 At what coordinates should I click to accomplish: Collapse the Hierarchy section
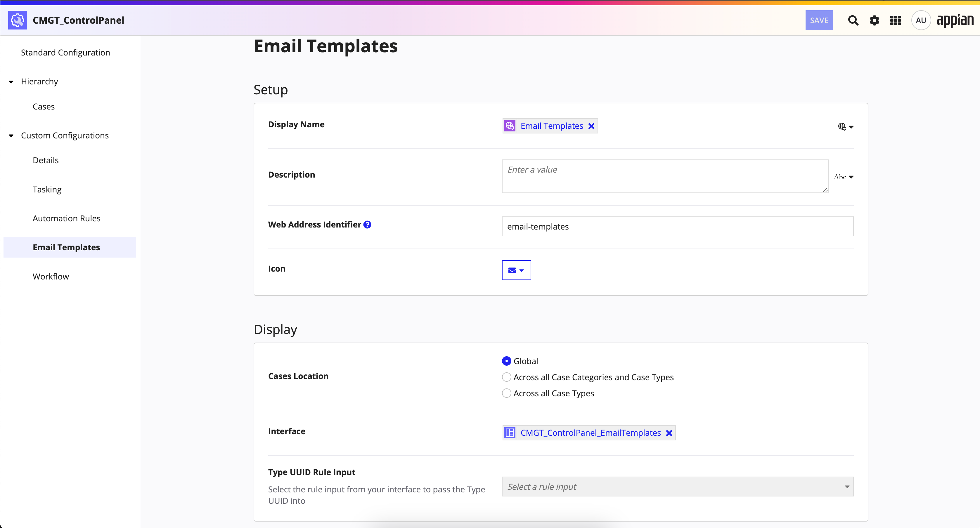click(x=11, y=82)
